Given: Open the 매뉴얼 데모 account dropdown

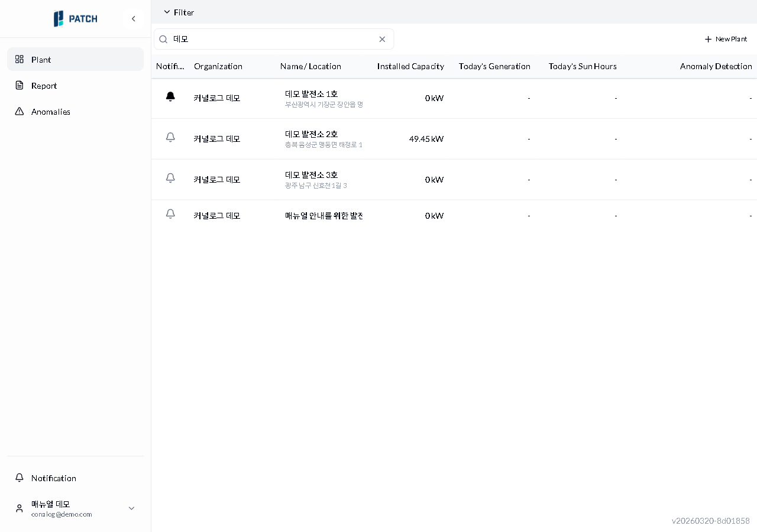Looking at the screenshot, I should coord(131,508).
